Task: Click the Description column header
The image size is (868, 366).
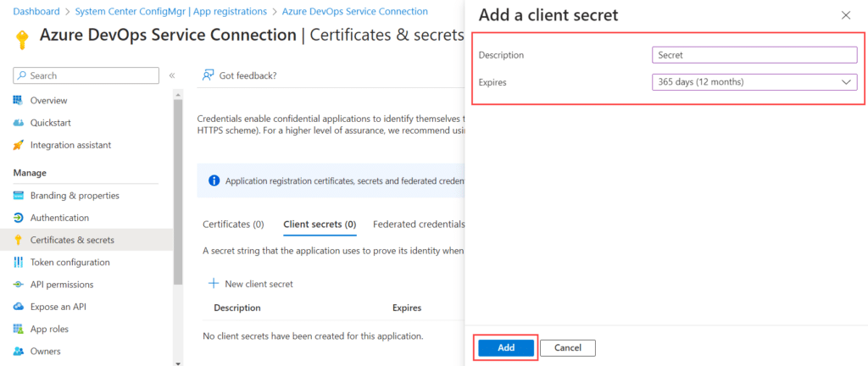Action: [x=237, y=308]
